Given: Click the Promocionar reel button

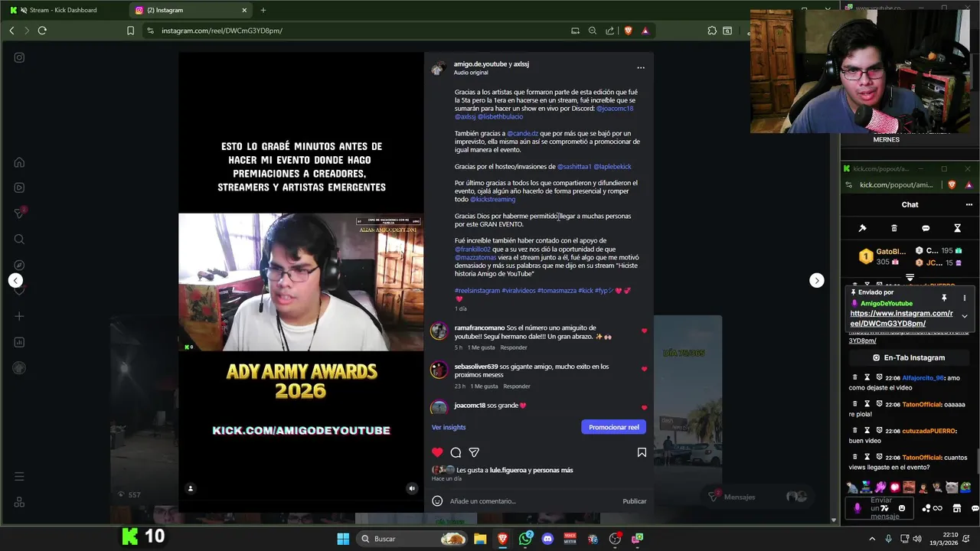Looking at the screenshot, I should (x=613, y=427).
